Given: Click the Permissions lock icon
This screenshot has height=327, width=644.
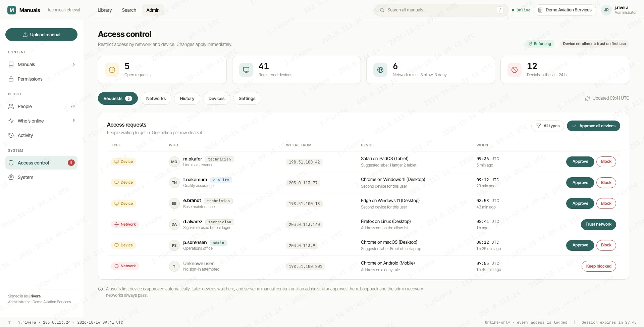Looking at the screenshot, I should (11, 79).
